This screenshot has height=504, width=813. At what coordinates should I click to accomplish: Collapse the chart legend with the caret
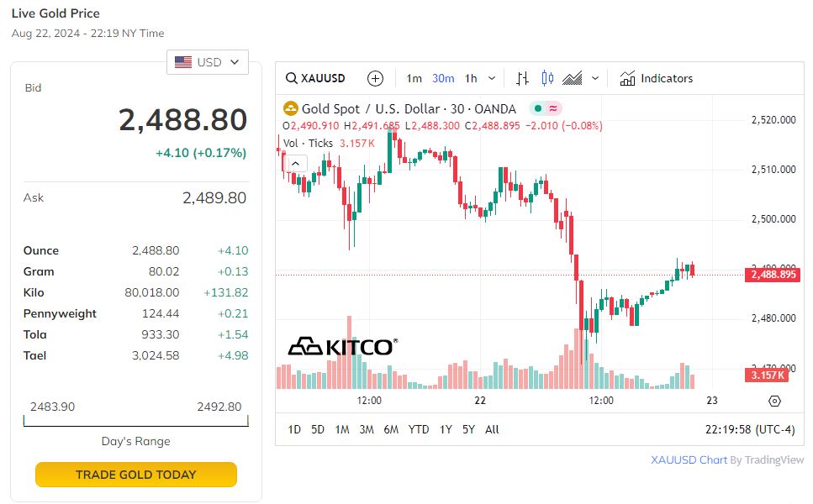click(297, 163)
